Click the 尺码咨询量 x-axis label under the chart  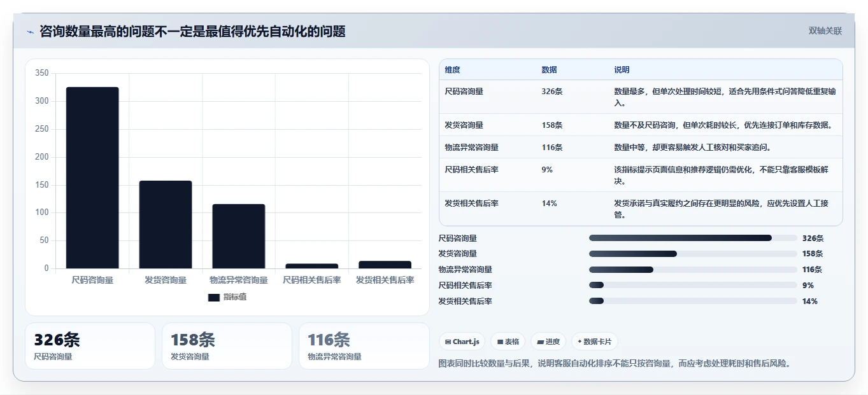point(92,280)
